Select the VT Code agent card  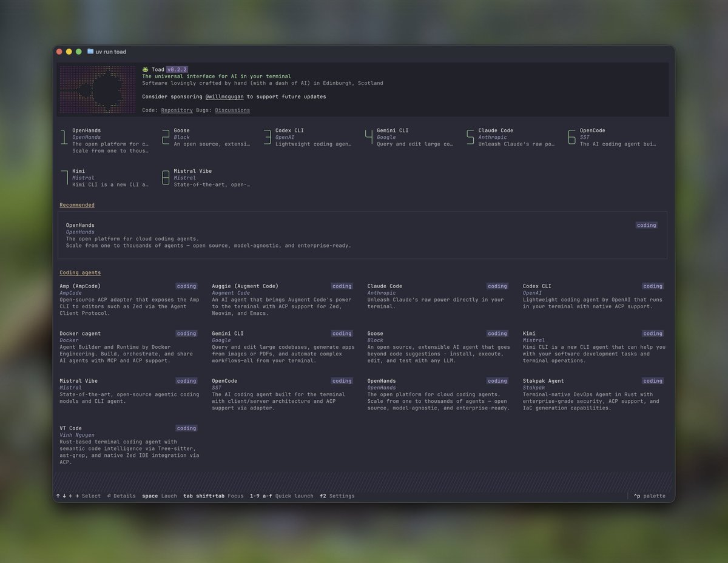129,445
